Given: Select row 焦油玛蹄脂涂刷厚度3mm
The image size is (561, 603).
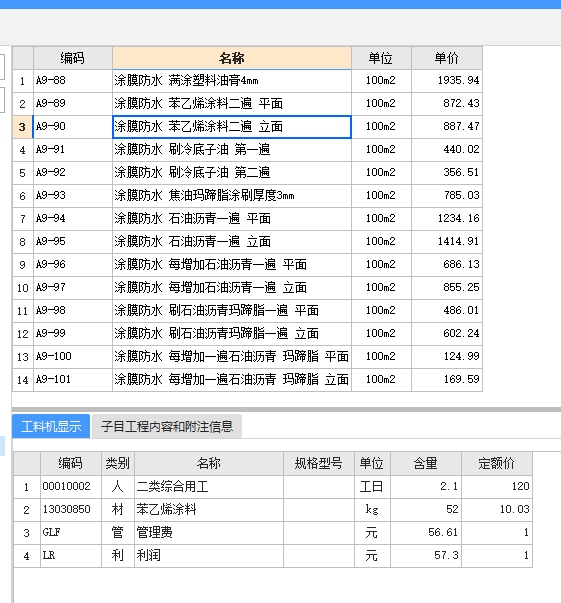Looking at the screenshot, I should [232, 196].
